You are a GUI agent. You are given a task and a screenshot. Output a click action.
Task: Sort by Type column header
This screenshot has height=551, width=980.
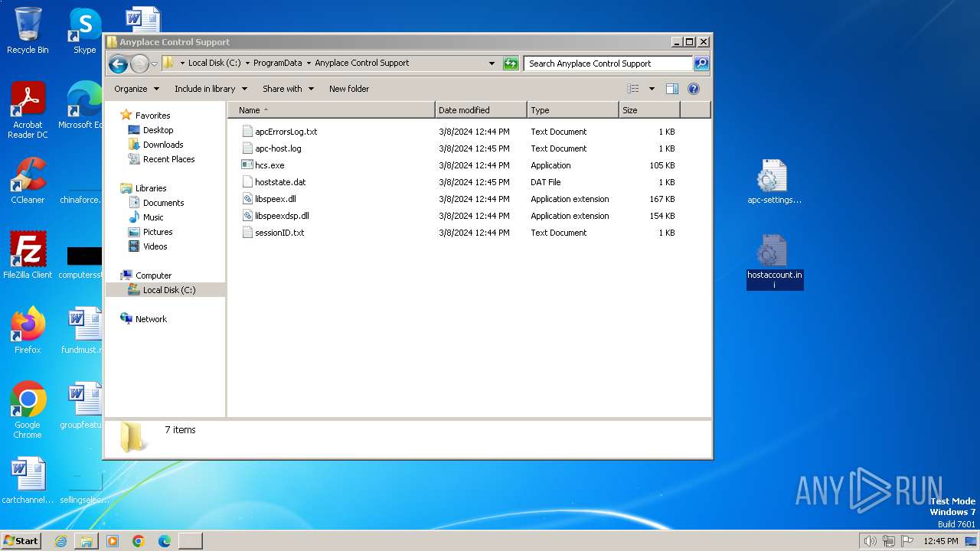573,110
